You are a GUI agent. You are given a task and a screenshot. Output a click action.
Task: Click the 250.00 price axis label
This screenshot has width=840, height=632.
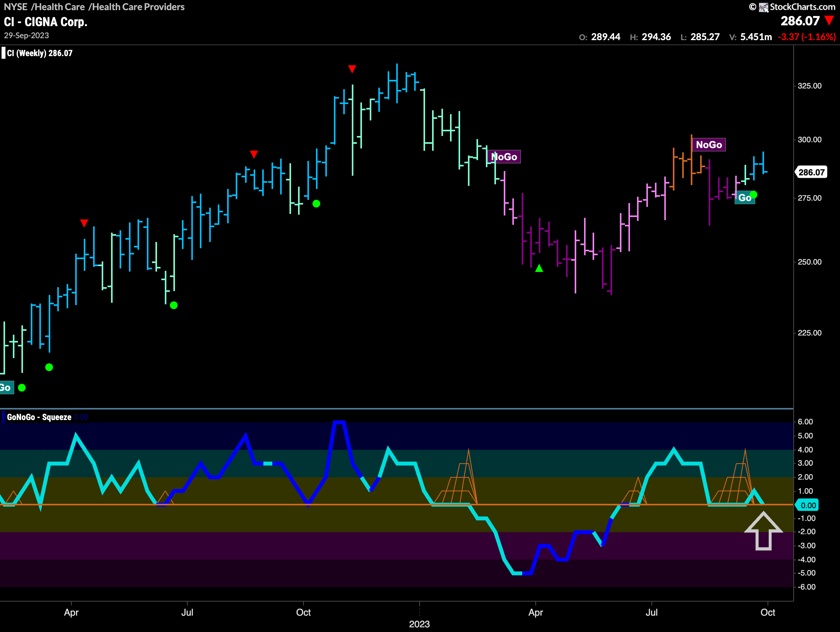[810, 262]
